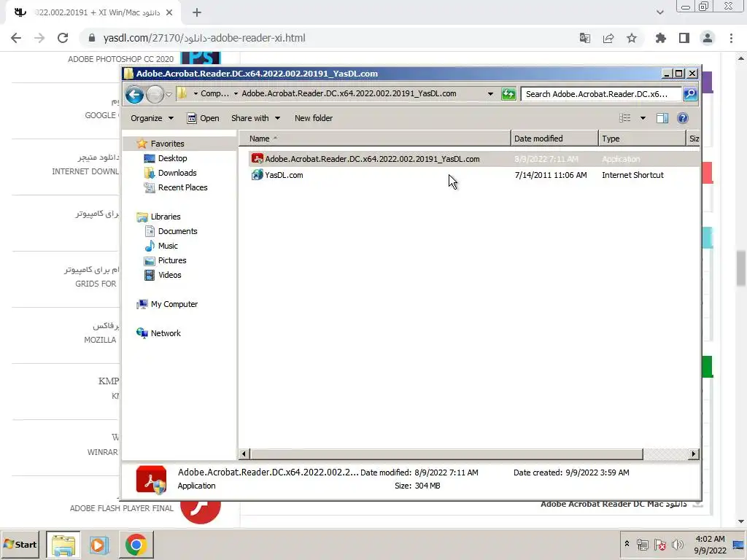Click Windows Explorer taskbar icon
The image size is (747, 560).
click(x=63, y=544)
